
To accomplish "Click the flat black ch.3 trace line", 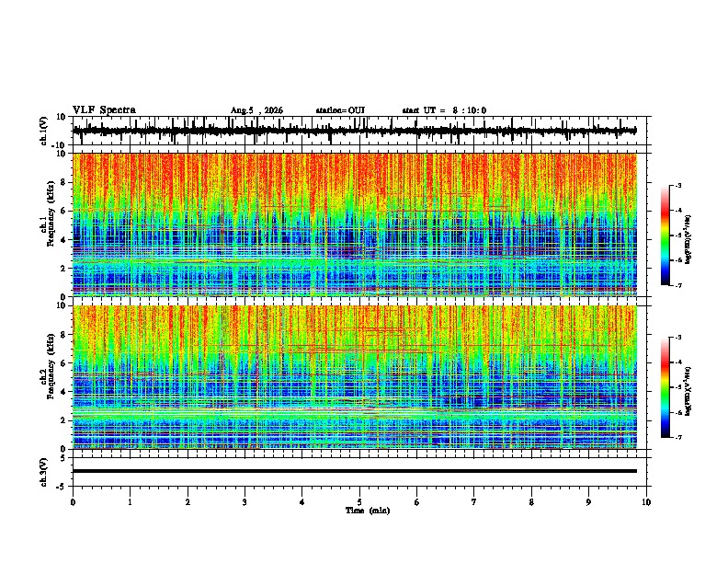I will [355, 471].
